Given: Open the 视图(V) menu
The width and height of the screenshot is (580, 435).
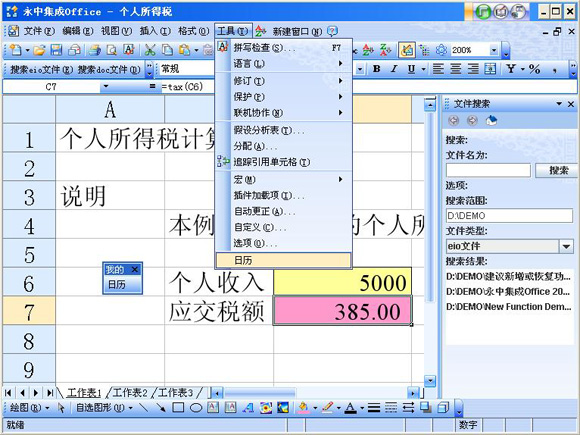Looking at the screenshot, I should point(117,31).
